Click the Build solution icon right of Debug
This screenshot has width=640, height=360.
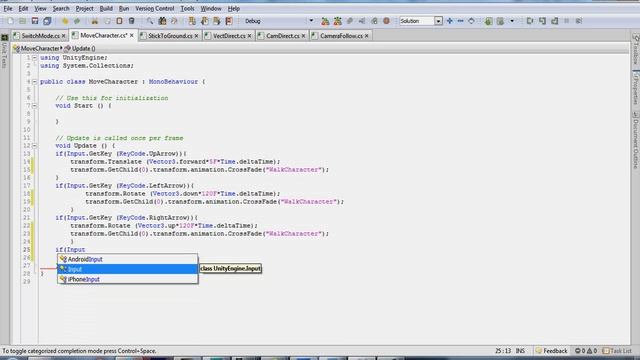click(325, 21)
